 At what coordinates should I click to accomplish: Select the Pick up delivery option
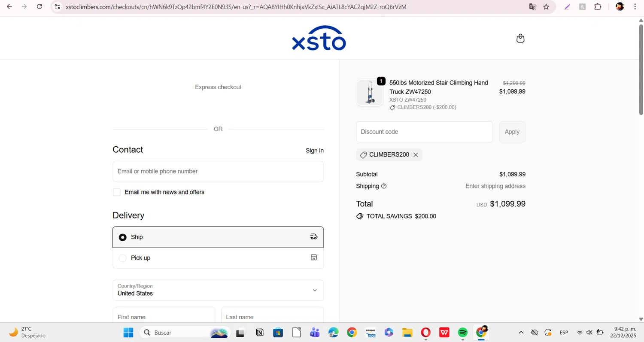point(218,258)
